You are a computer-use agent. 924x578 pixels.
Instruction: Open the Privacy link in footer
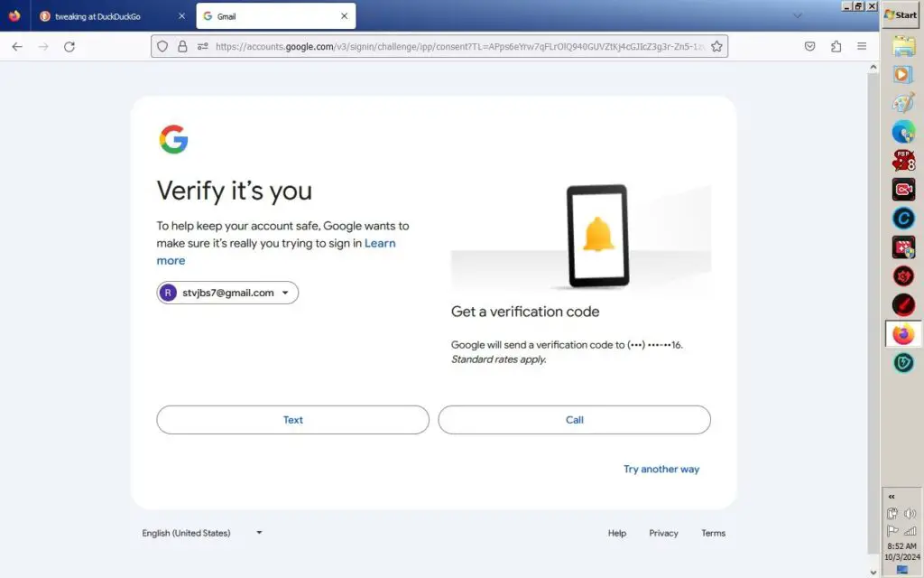point(663,533)
